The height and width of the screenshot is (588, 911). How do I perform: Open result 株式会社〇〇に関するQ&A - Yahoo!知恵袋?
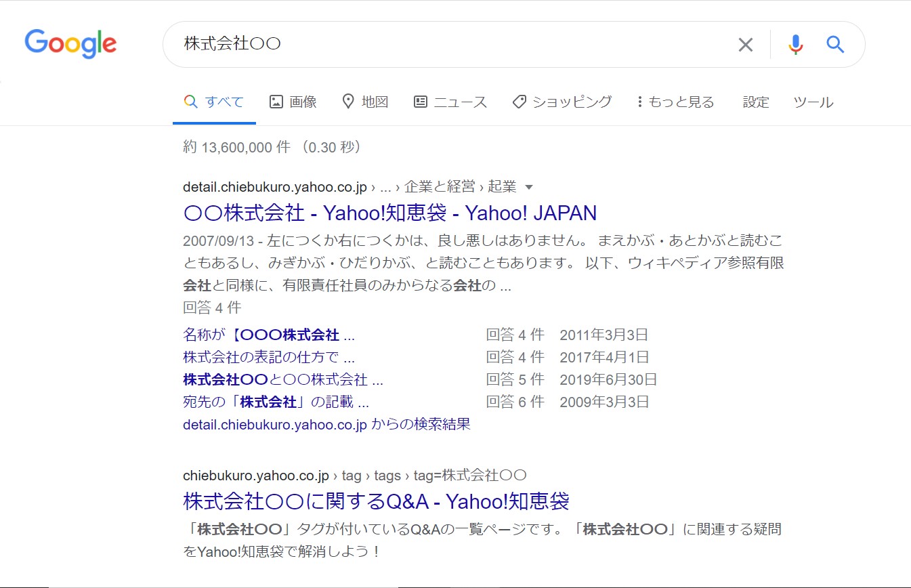376,501
